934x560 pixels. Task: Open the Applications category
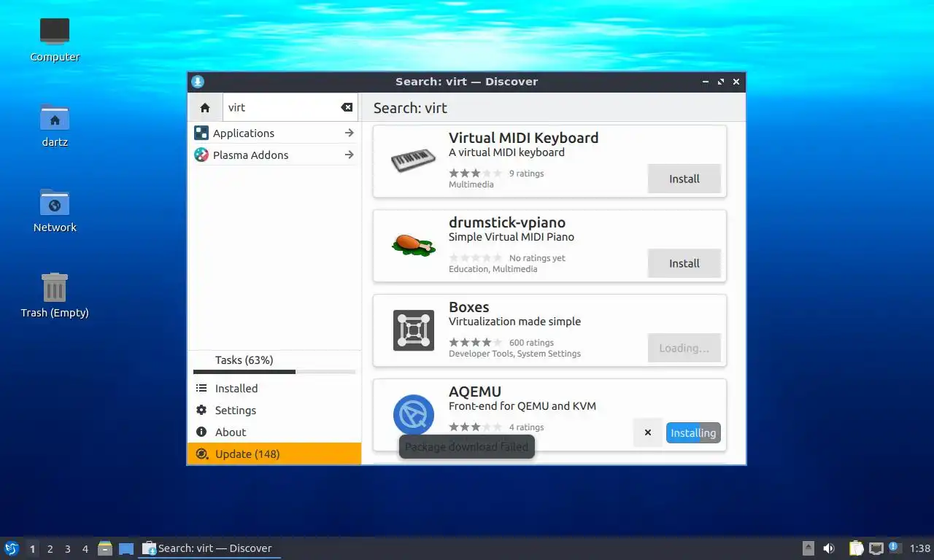click(x=274, y=133)
